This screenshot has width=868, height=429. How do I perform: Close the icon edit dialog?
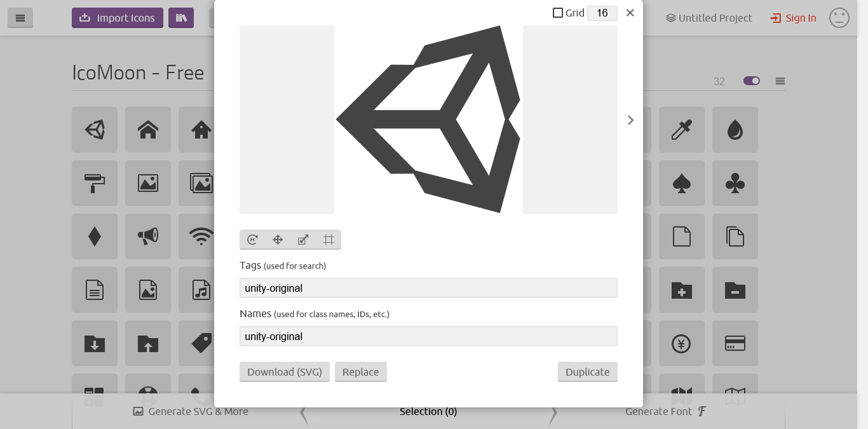tap(630, 13)
